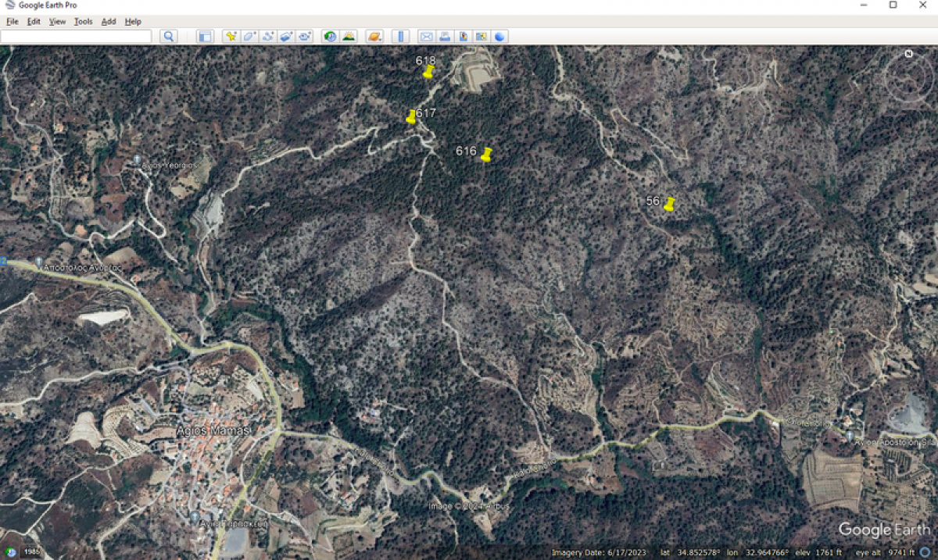Screen dimensions: 938x560
Task: Open the Add Polygon tool
Action: click(x=249, y=36)
